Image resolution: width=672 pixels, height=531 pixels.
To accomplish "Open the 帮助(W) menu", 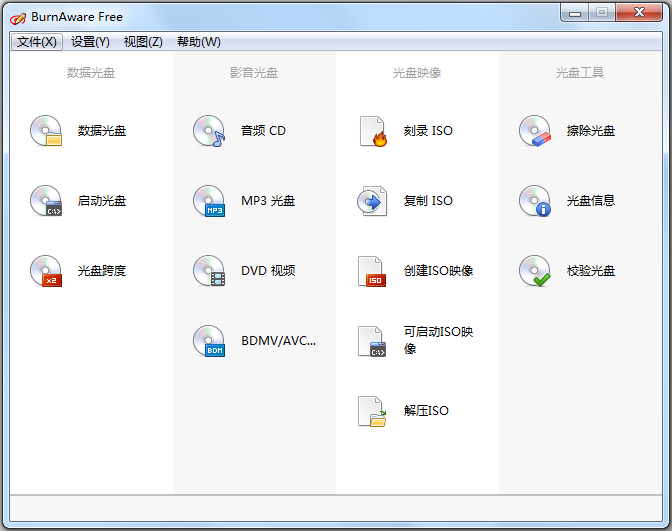I will tap(199, 42).
